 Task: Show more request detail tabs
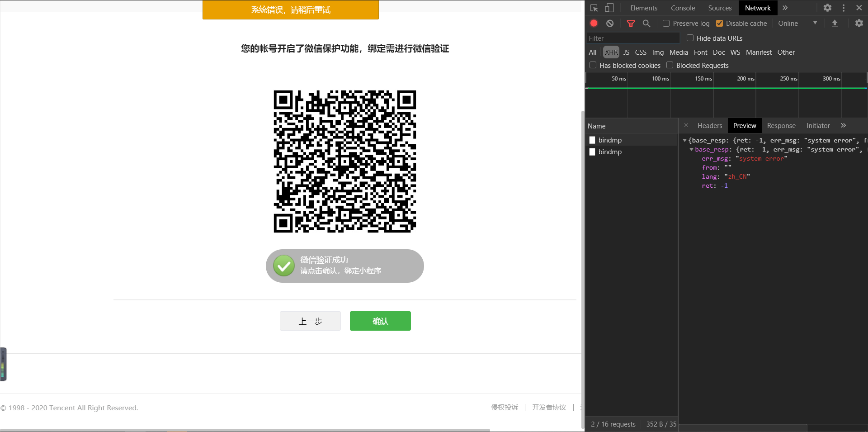[x=843, y=125]
